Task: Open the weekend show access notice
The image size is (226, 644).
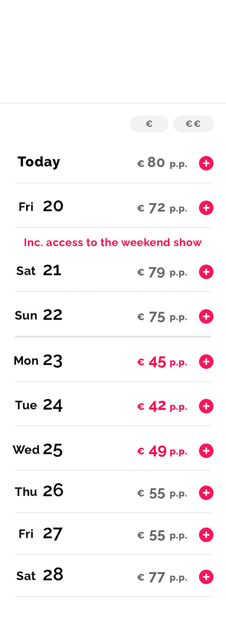Action: click(113, 242)
